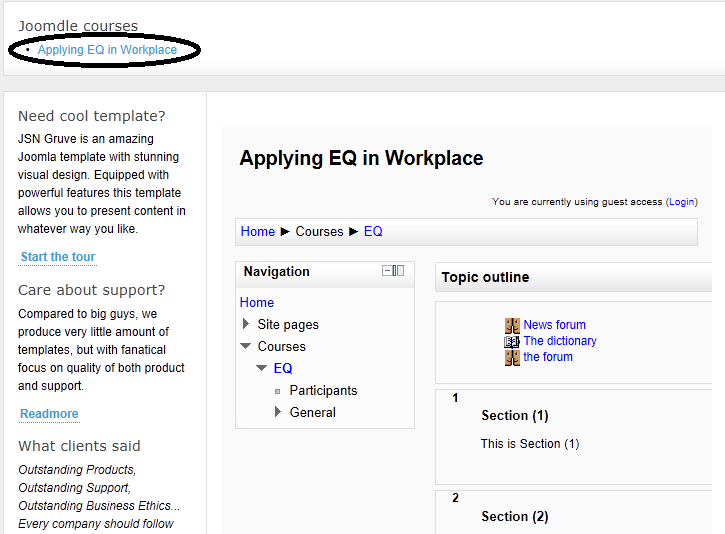The width and height of the screenshot is (725, 534).
Task: Click the dictionary glossary icon
Action: (x=512, y=341)
